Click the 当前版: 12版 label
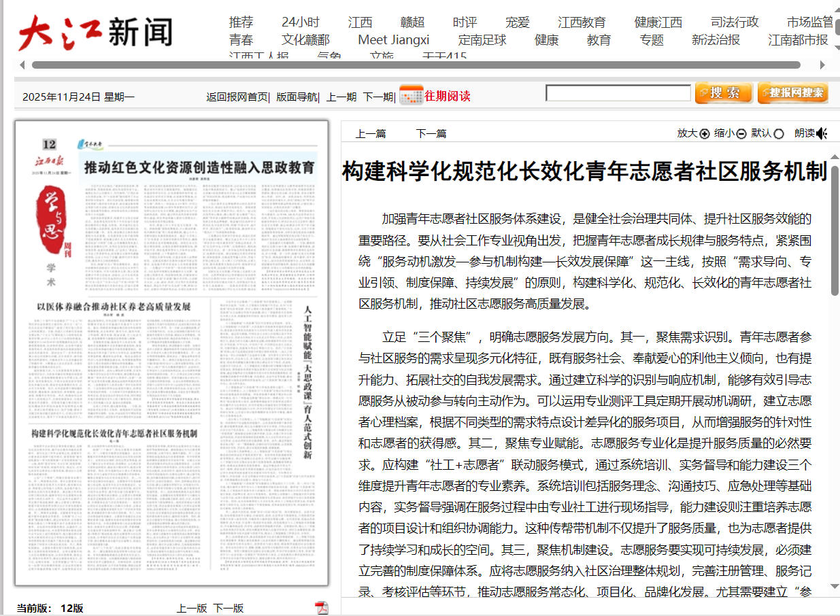Viewport: 840px width, 616px height. pyautogui.click(x=50, y=608)
